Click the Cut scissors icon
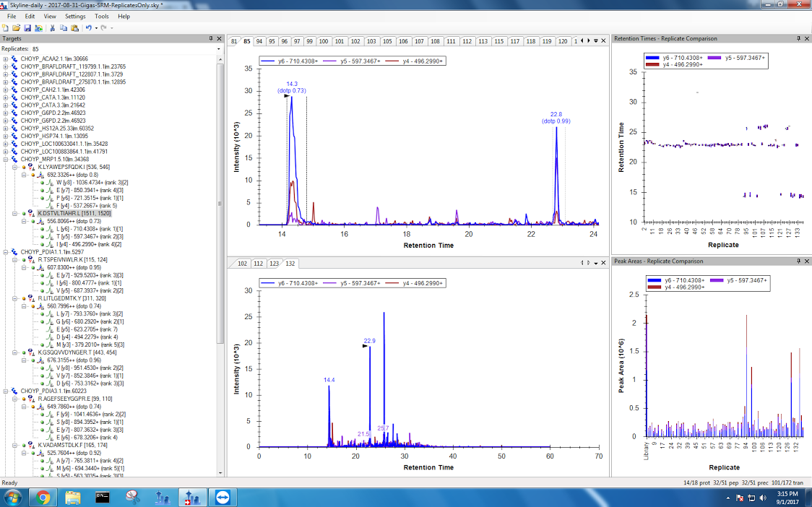The width and height of the screenshot is (812, 507). 53,27
